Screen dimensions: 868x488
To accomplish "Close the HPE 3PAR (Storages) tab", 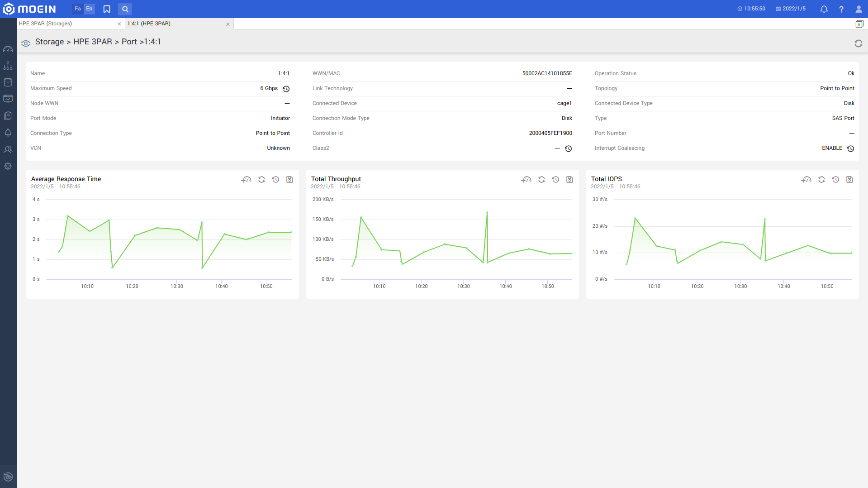I will tap(119, 24).
